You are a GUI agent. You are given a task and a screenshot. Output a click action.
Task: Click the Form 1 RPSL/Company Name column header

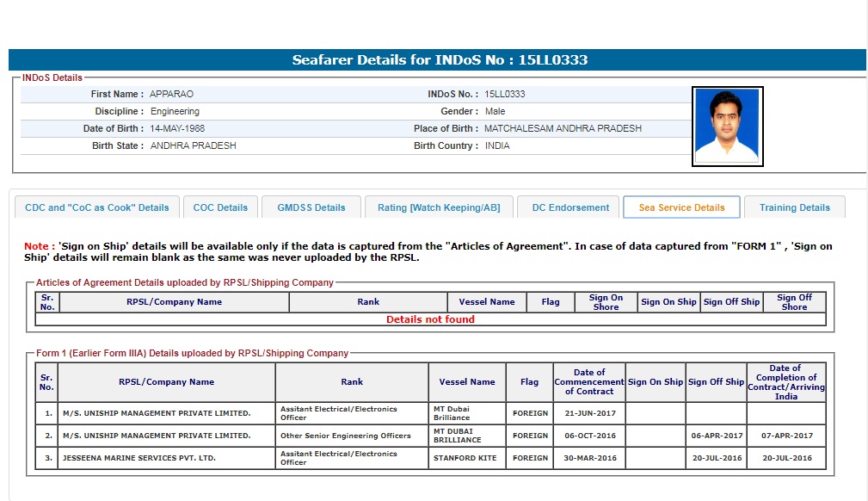coord(166,381)
